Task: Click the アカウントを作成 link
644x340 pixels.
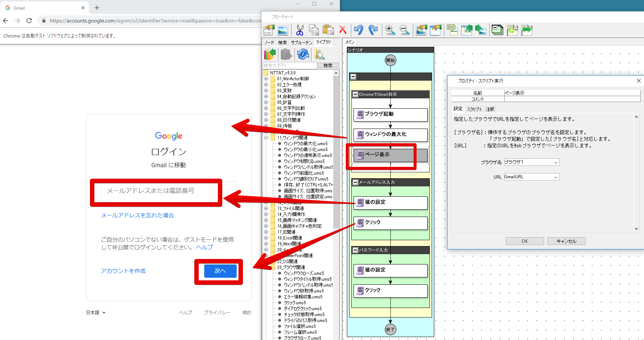Action: (123, 271)
